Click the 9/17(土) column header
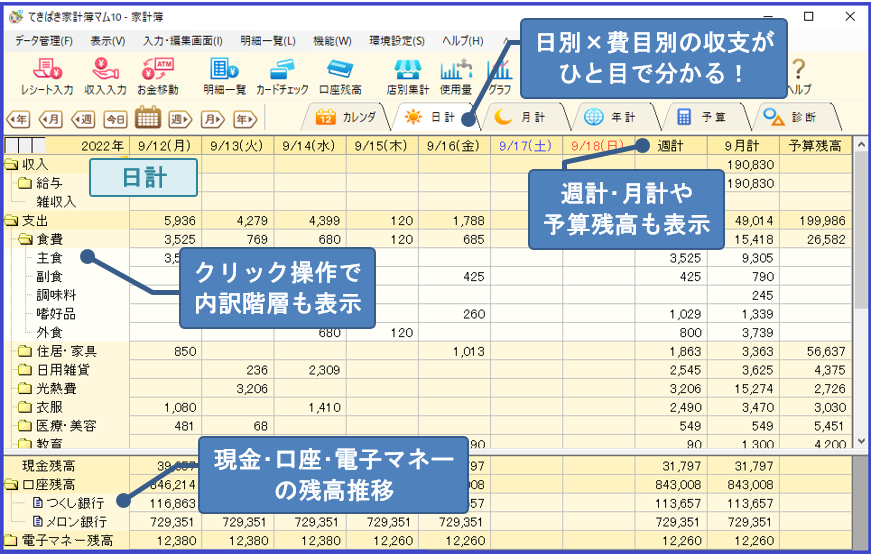The width and height of the screenshot is (873, 554). [x=526, y=146]
